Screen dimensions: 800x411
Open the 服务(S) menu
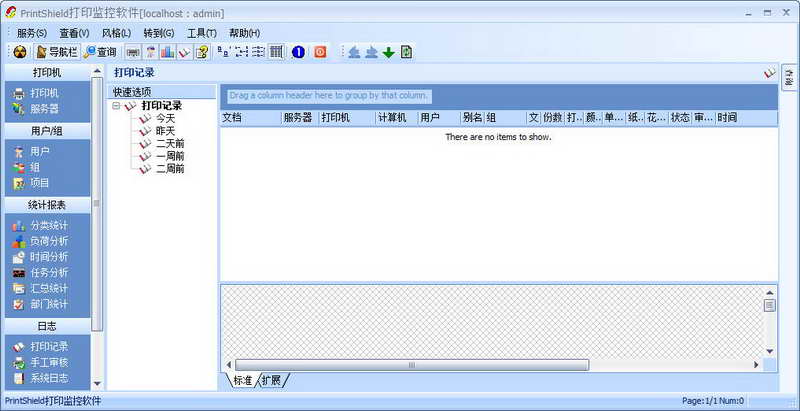pyautogui.click(x=32, y=33)
